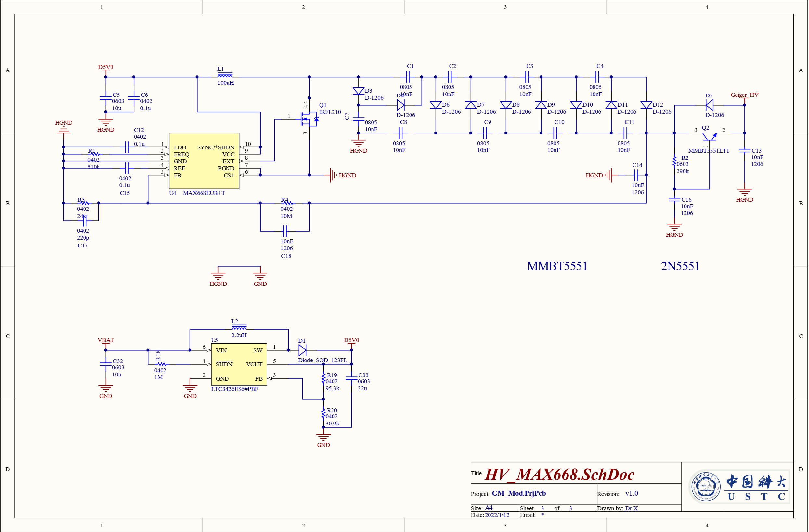809x532 pixels.
Task: Click the LTC3426ES6#PBF chip U5
Action: click(x=239, y=364)
